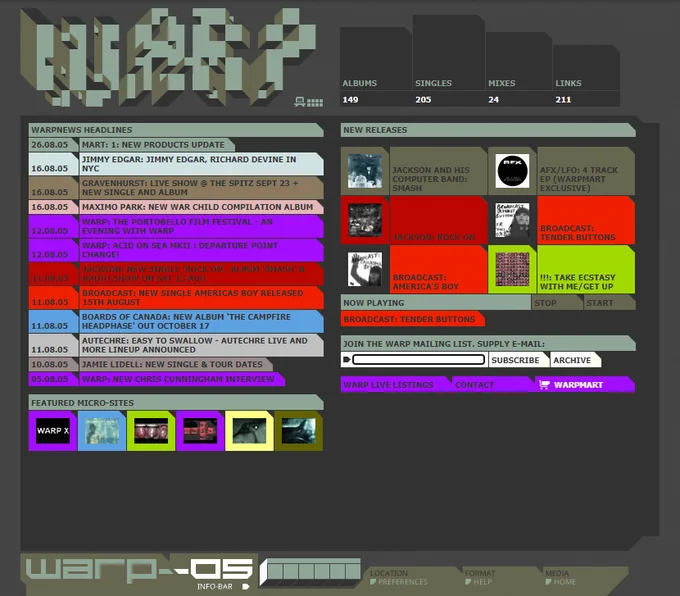Click the New Releases section header
Image resolution: width=680 pixels, height=596 pixels.
tap(488, 130)
